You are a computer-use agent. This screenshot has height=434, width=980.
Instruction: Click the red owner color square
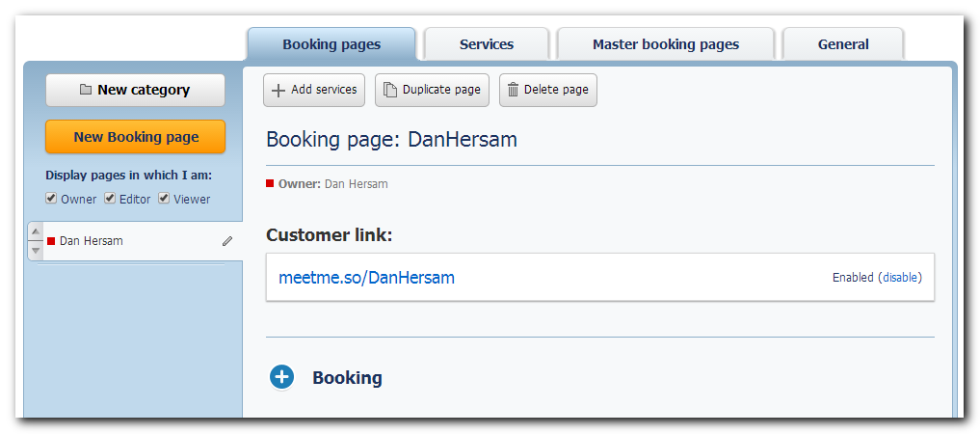click(x=270, y=183)
